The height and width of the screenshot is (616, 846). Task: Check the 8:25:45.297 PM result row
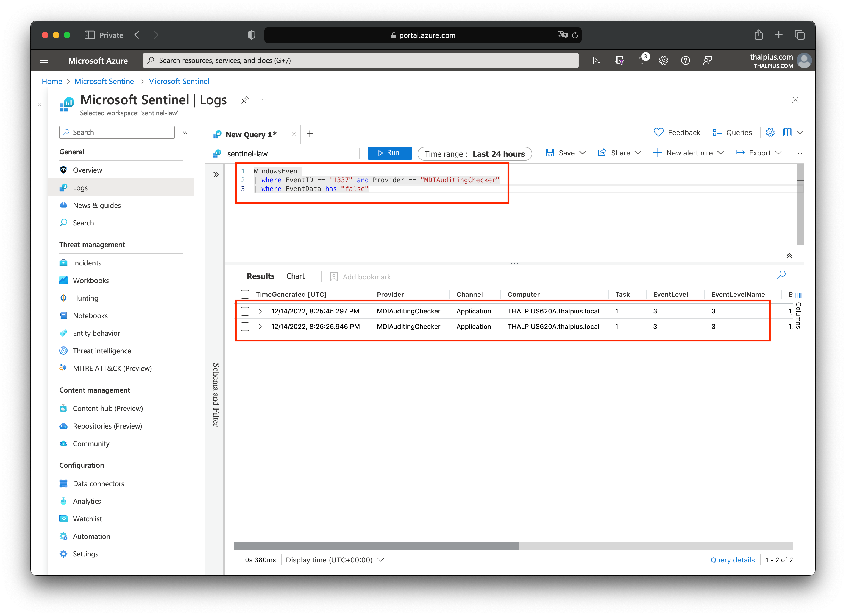(245, 311)
